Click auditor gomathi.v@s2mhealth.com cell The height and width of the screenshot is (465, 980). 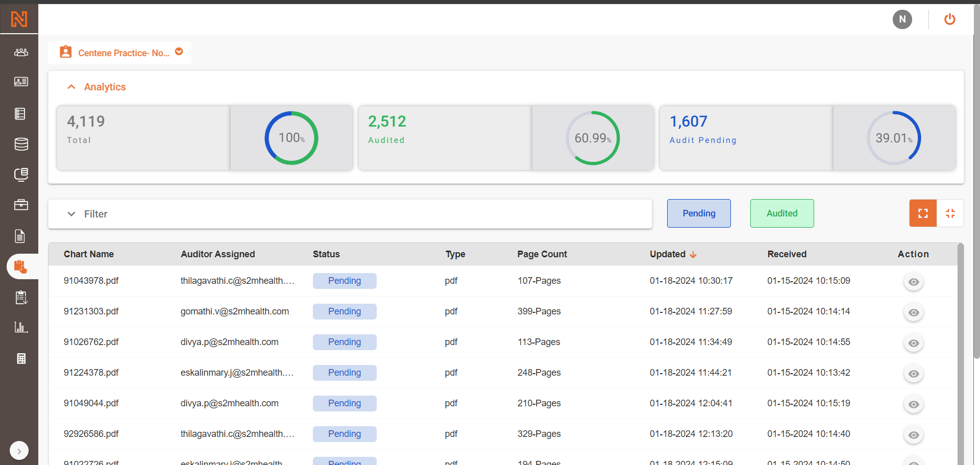[x=235, y=311]
